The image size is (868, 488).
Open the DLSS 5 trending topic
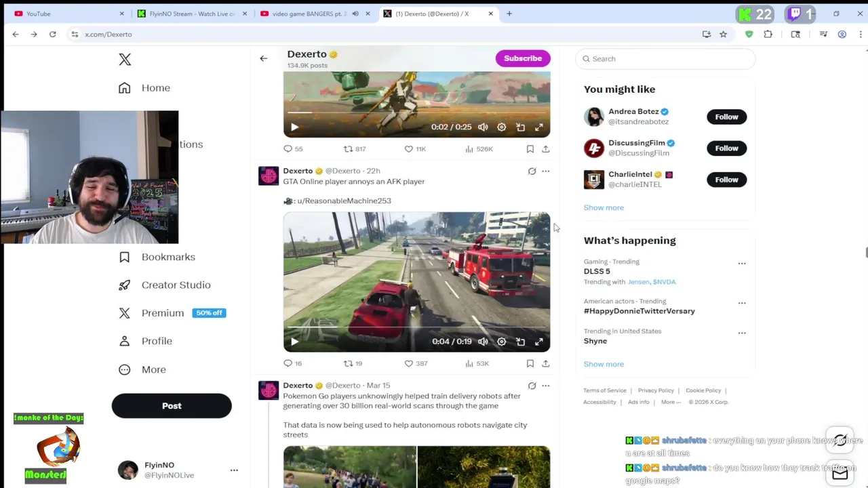point(597,271)
